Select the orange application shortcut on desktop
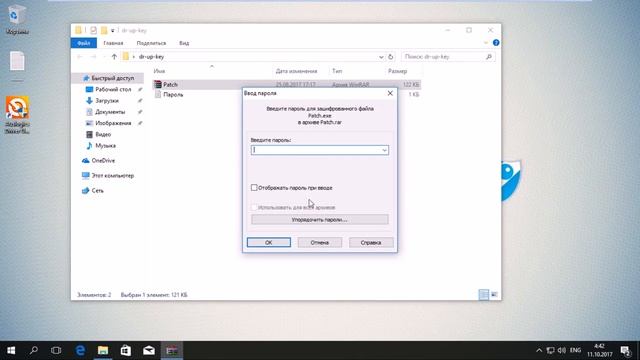This screenshot has width=640, height=360. (x=17, y=115)
